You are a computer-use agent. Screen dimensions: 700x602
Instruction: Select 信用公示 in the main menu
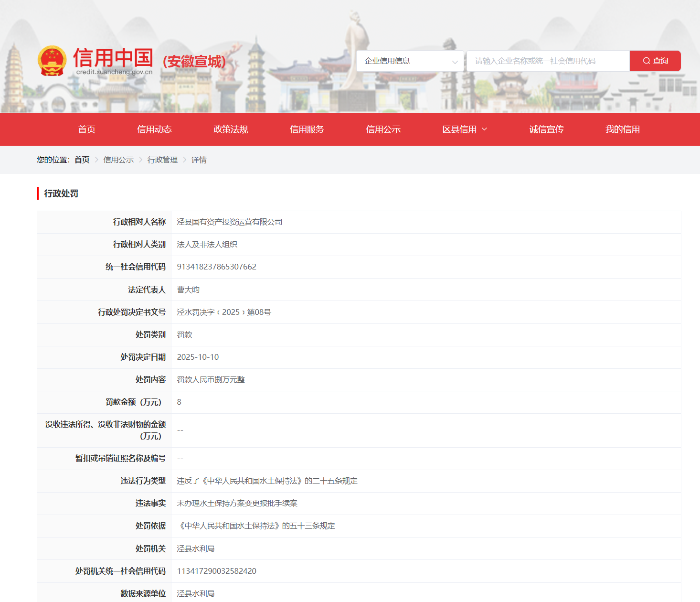(x=383, y=129)
